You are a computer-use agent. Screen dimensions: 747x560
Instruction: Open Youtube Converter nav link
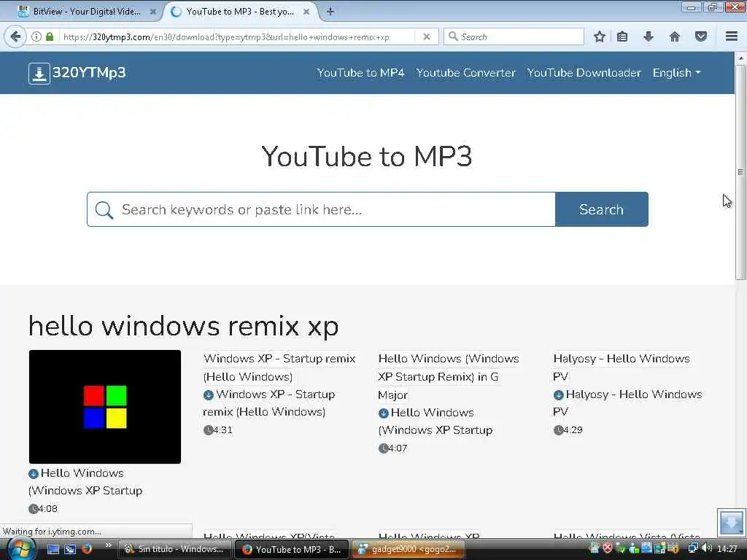click(x=466, y=73)
